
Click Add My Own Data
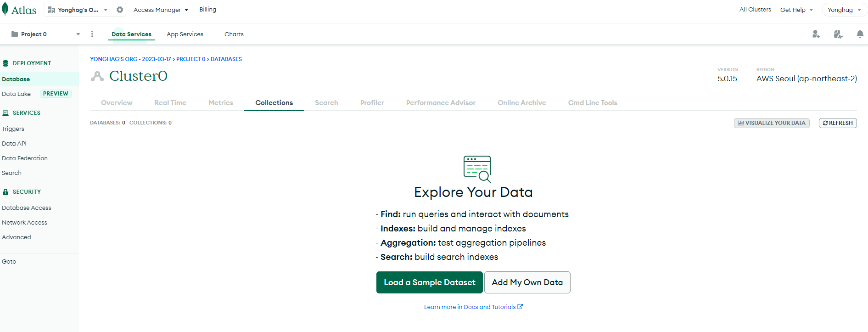click(x=527, y=282)
